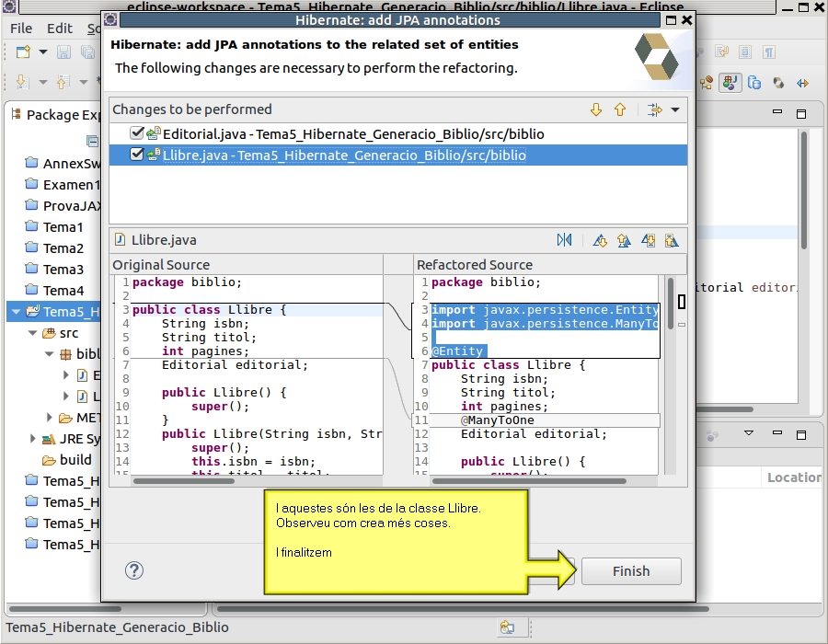Image resolution: width=828 pixels, height=644 pixels.
Task: Toggle block selection mode icon
Action: tap(745, 52)
